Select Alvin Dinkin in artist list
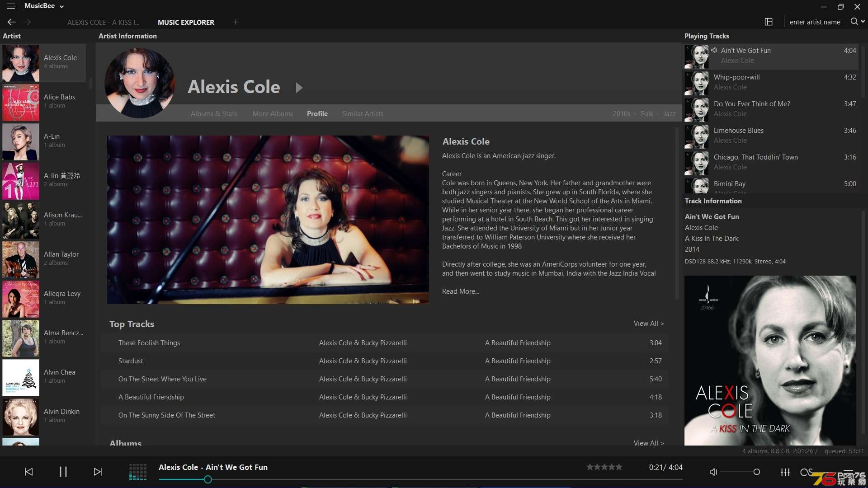The image size is (868, 488). tap(44, 417)
